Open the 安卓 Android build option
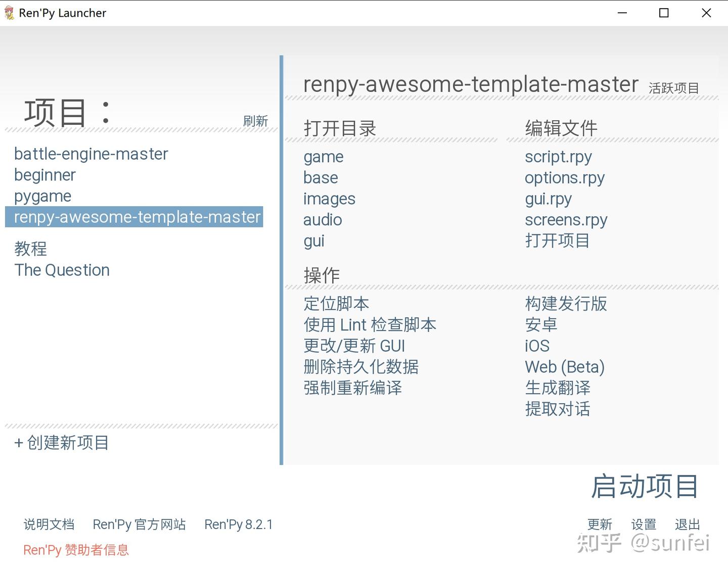The height and width of the screenshot is (572, 728). [541, 325]
